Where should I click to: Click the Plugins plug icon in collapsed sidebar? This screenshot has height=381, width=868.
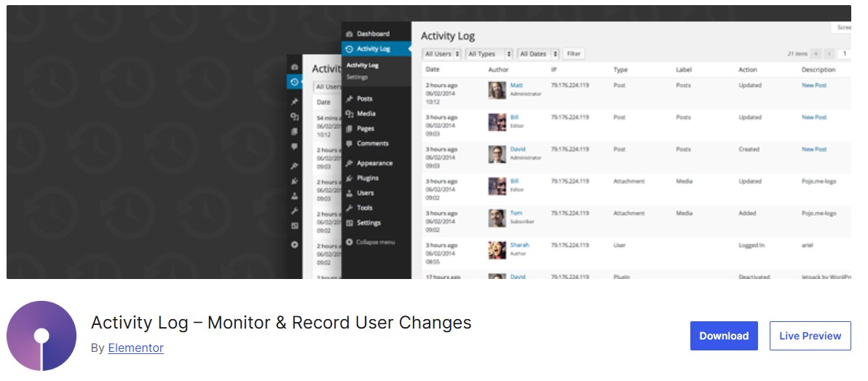click(x=294, y=181)
